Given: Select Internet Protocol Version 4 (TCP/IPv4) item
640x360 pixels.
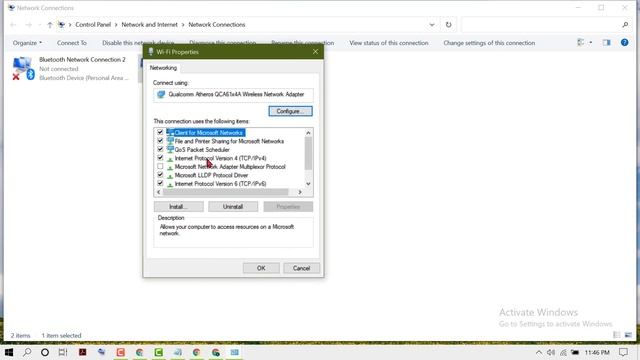Looking at the screenshot, I should [220, 158].
